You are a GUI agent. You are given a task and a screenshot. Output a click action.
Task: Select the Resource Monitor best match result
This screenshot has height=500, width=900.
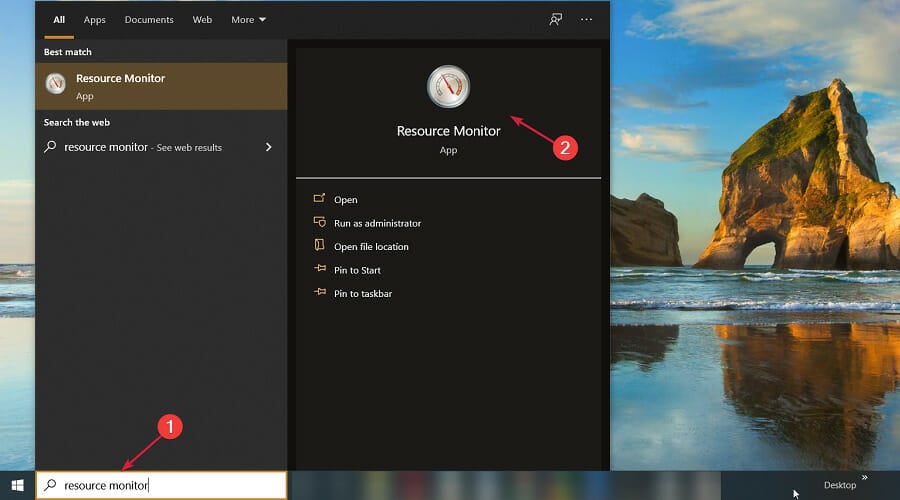[161, 86]
